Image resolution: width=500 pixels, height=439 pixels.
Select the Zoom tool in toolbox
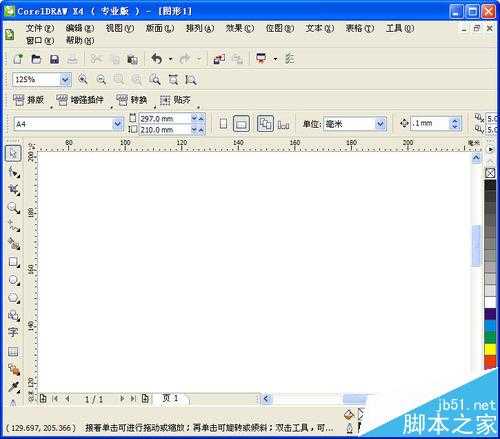point(13,208)
